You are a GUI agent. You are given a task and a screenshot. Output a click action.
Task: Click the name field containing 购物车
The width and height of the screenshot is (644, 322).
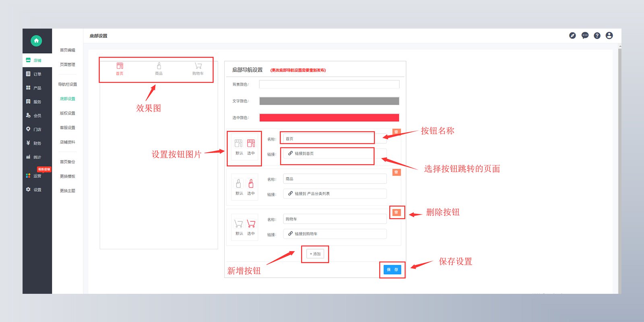point(335,219)
